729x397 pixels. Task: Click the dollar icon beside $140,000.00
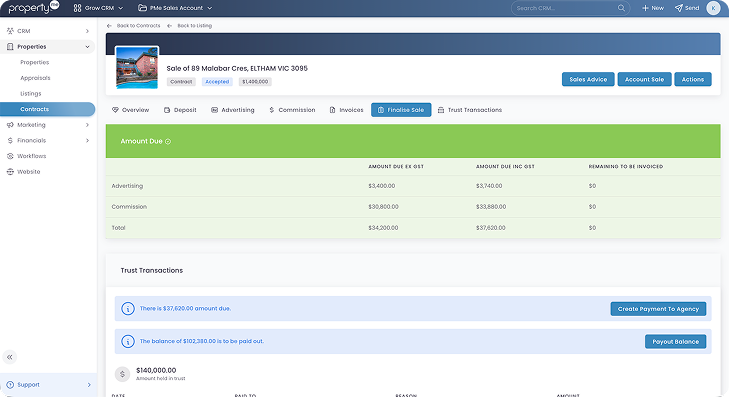[122, 374]
